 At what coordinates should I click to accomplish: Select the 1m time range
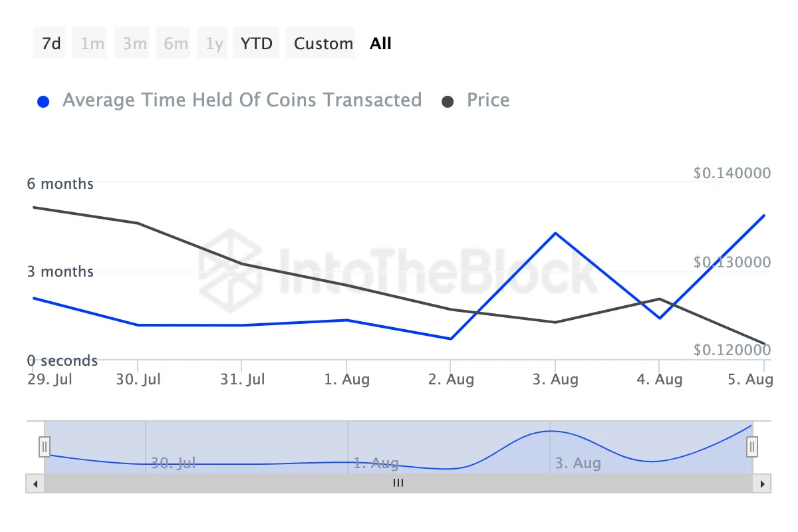click(x=92, y=44)
